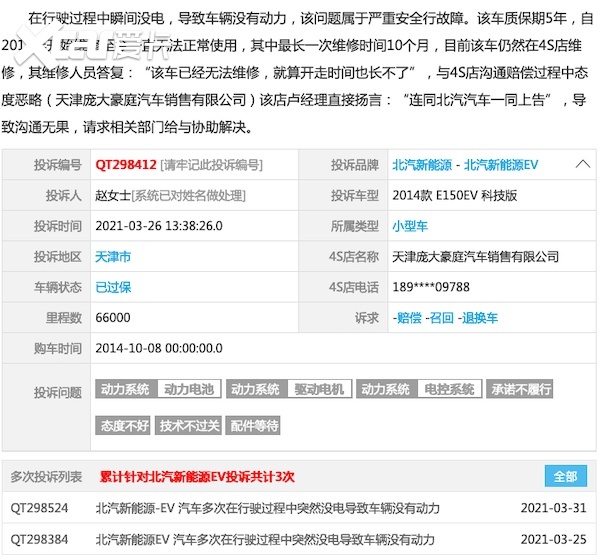Click the 动力系统 tag beside 电控系统

pos(387,389)
